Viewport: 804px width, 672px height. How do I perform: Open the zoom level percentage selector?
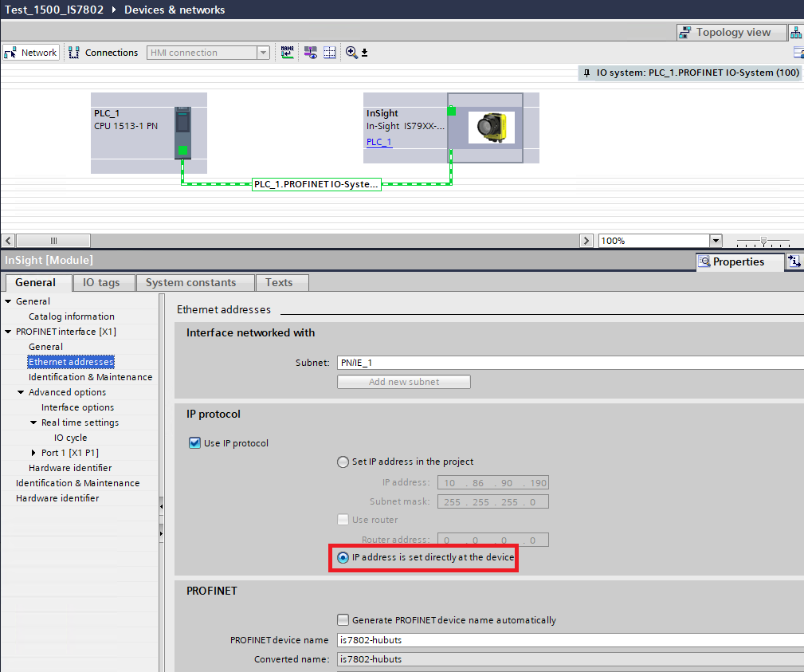[715, 240]
